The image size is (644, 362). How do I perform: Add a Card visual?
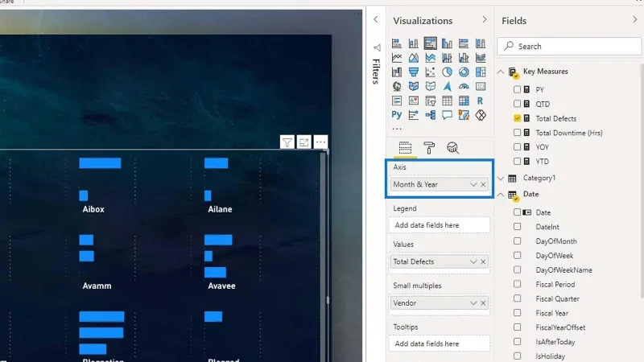[x=480, y=86]
